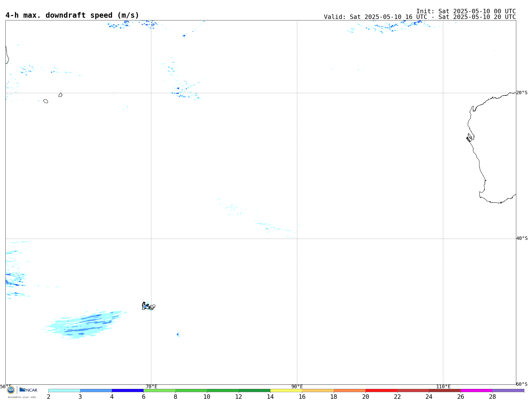
Task: Click the Kerguelen Islands outline near 70°E
Action: [149, 306]
